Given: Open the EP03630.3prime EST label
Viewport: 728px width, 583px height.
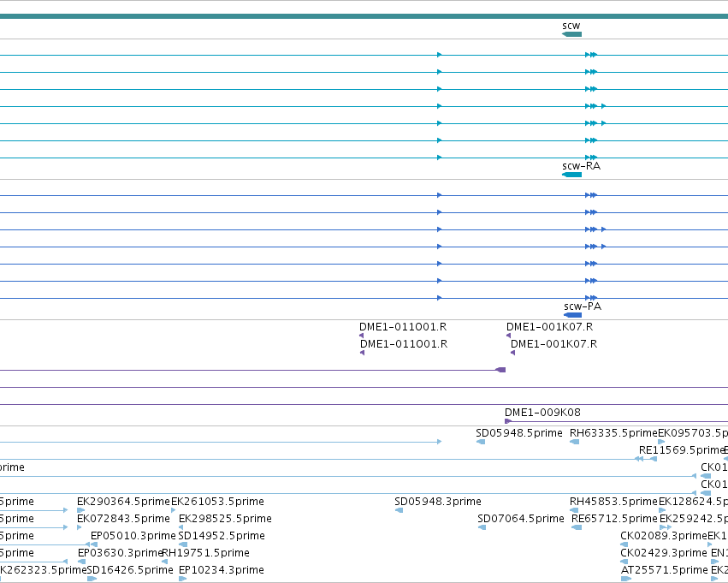Looking at the screenshot, I should 121,553.
